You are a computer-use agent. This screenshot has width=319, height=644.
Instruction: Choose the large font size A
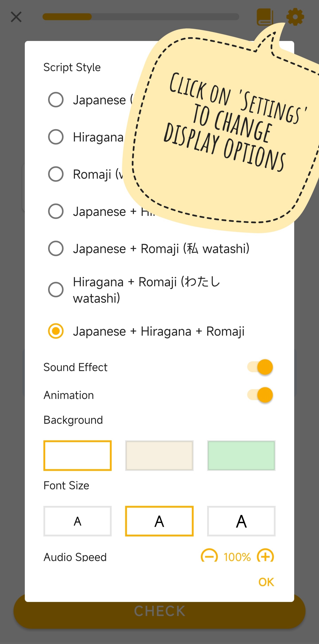[x=241, y=521]
